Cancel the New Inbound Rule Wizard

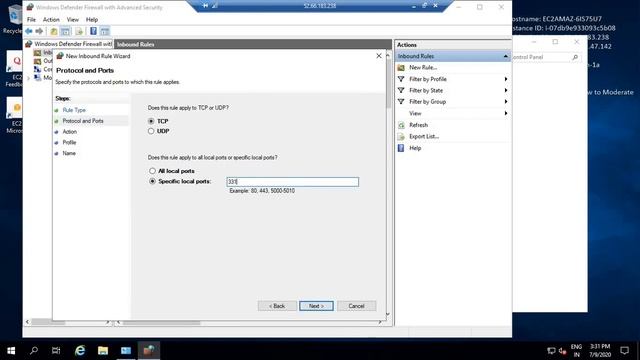pos(356,306)
